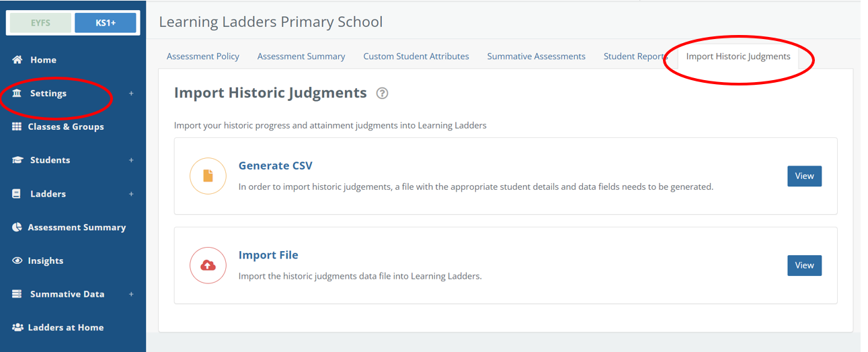
Task: Expand the Ladders submenu plus sign
Action: 131,194
